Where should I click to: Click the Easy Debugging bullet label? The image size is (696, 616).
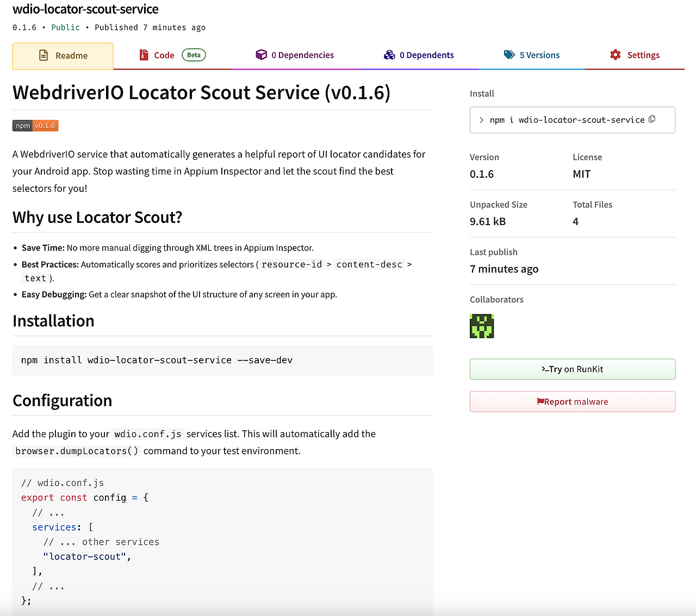tap(54, 294)
